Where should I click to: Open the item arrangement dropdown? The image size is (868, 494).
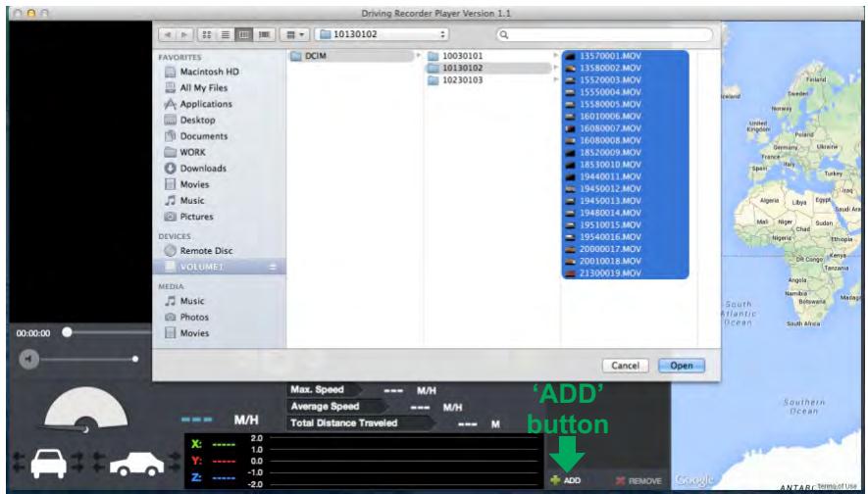click(294, 35)
